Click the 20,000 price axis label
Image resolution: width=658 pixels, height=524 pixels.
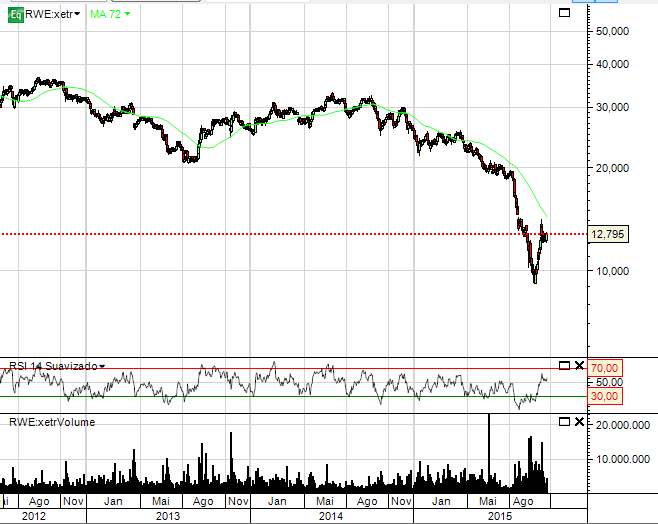[612, 168]
